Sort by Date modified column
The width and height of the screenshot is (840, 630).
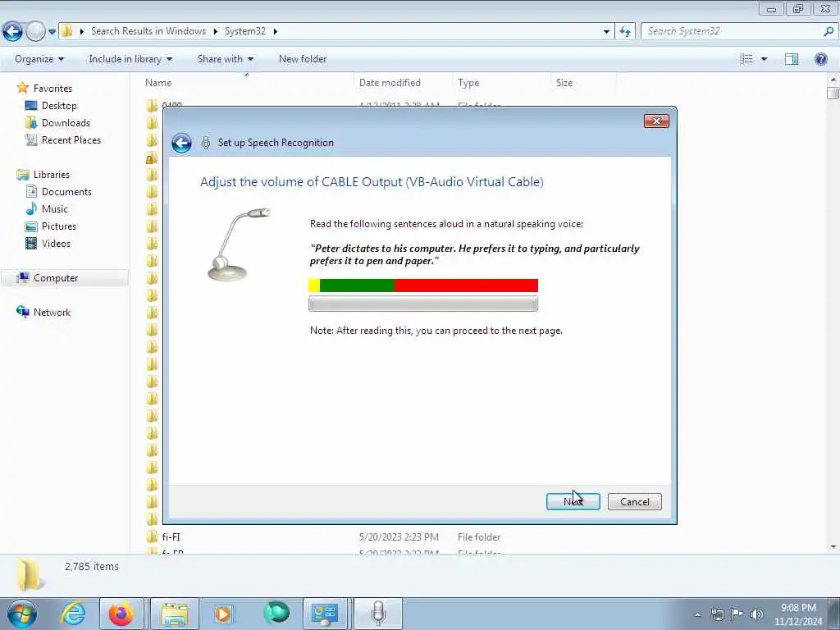(x=403, y=83)
